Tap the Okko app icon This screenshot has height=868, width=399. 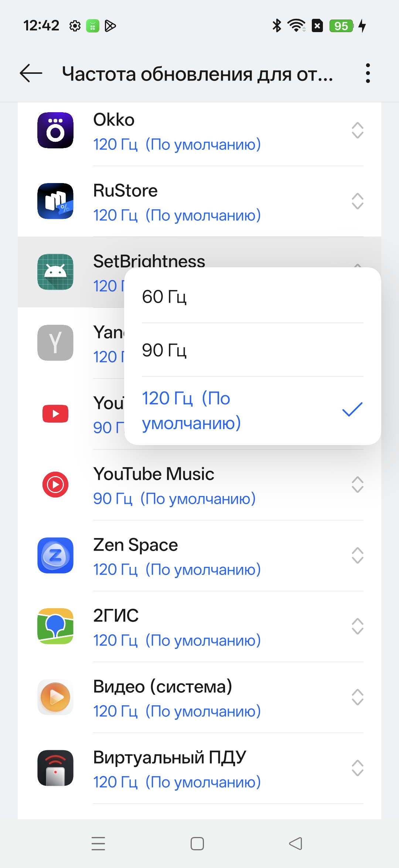pos(55,130)
